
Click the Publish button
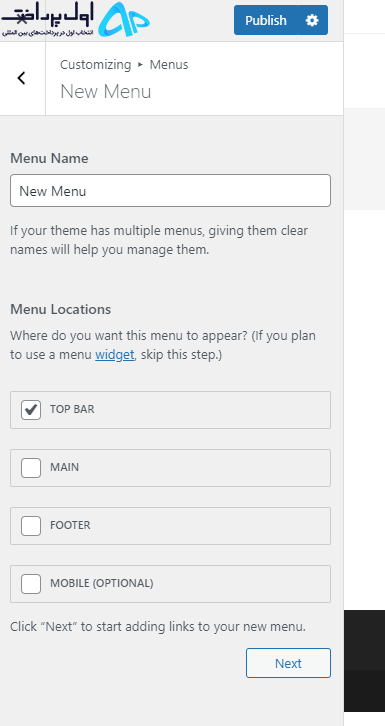click(x=266, y=20)
